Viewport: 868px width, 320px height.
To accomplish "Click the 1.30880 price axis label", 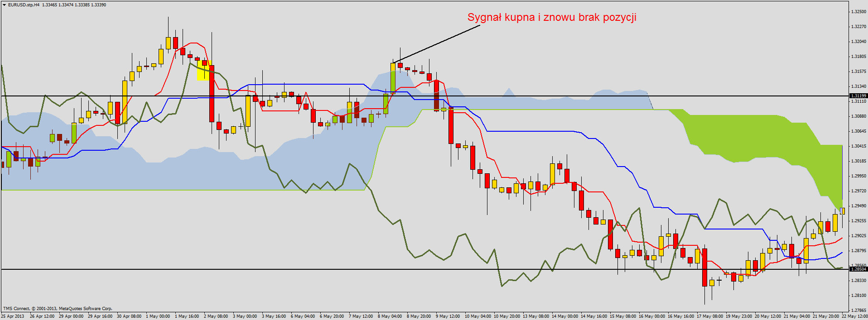I will 858,116.
